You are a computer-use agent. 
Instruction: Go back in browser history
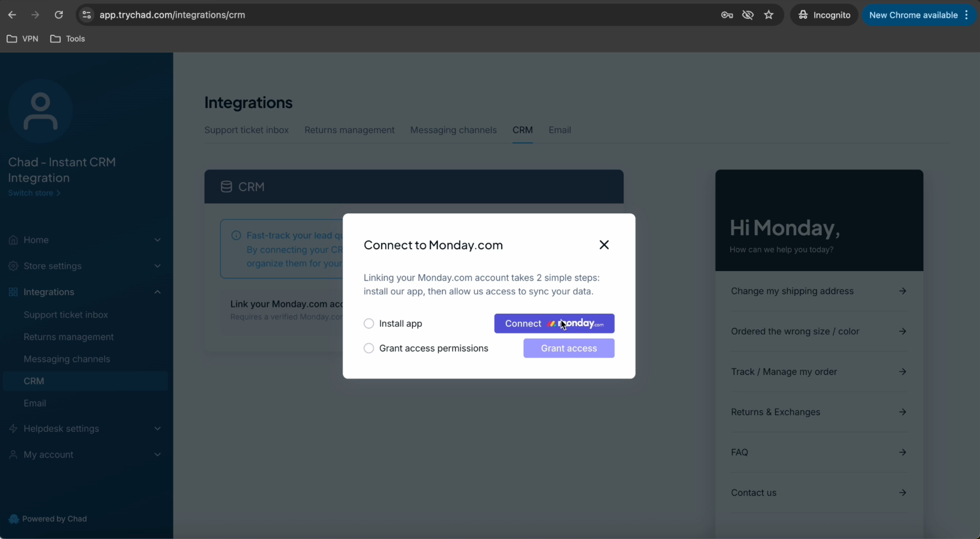pyautogui.click(x=12, y=15)
